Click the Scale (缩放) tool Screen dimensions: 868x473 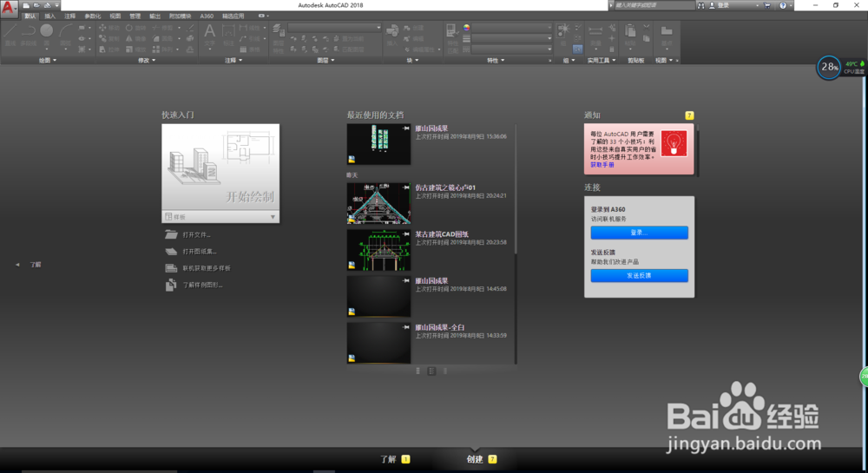point(135,49)
